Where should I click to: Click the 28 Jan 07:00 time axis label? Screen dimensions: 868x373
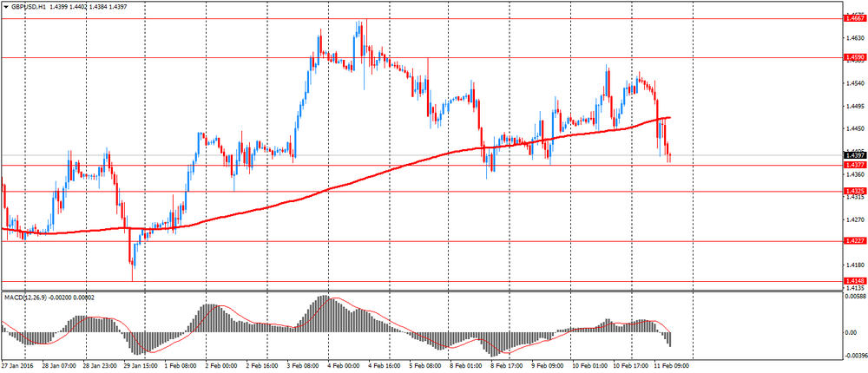pos(60,366)
